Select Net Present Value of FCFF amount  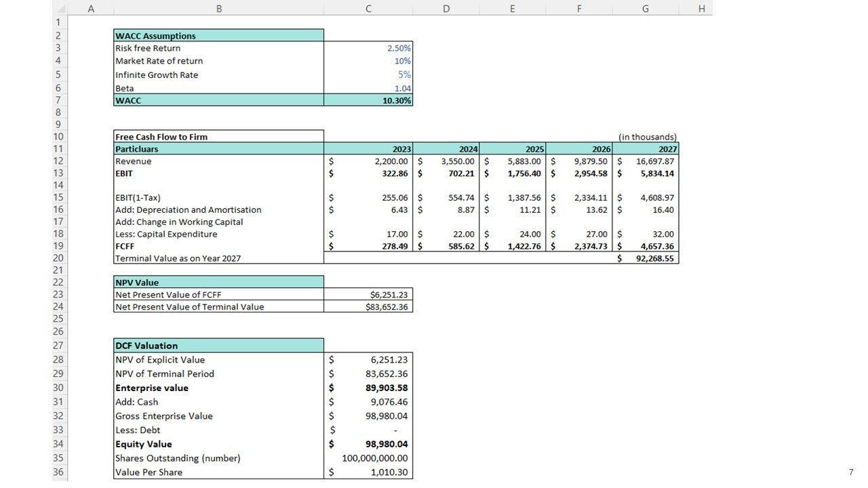coord(368,295)
